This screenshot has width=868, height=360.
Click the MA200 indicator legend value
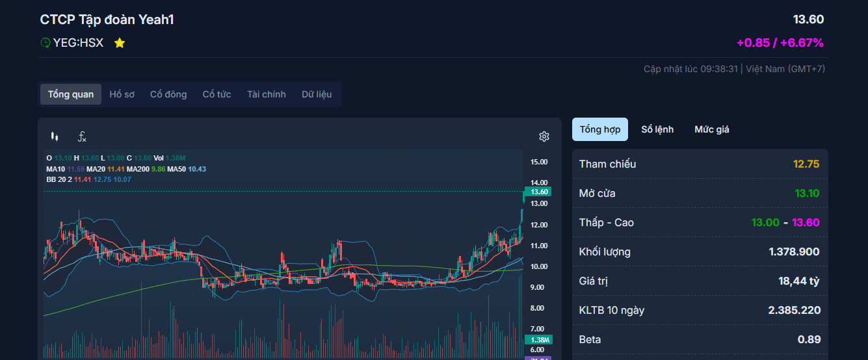[x=158, y=169]
